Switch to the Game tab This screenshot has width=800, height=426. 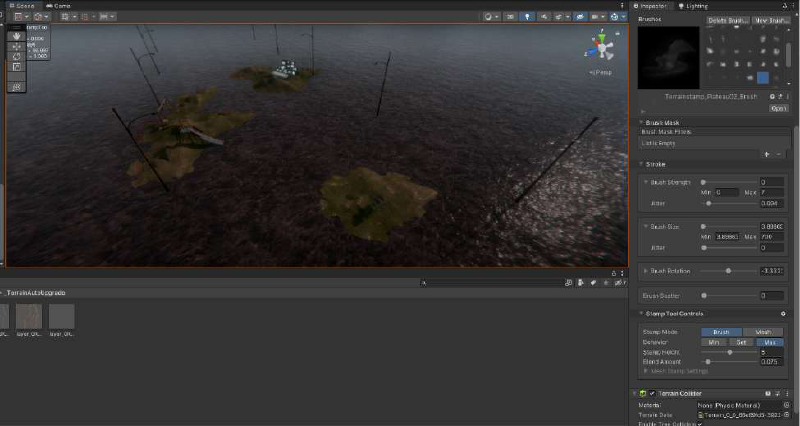tap(59, 5)
